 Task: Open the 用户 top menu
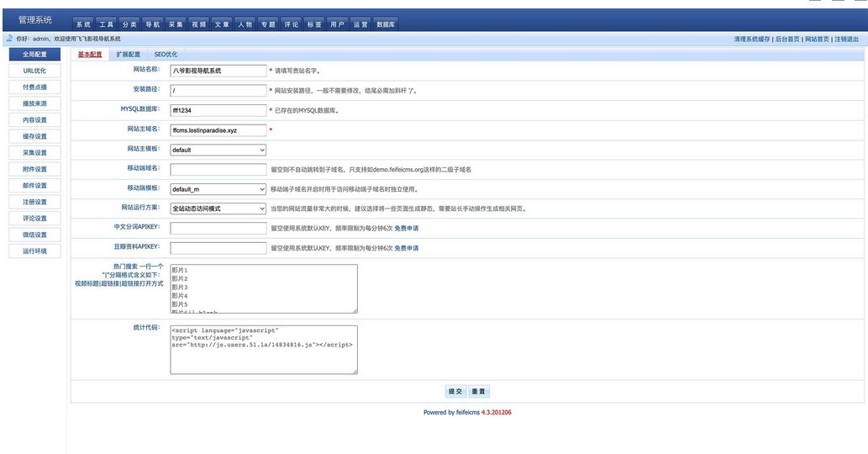(x=338, y=24)
